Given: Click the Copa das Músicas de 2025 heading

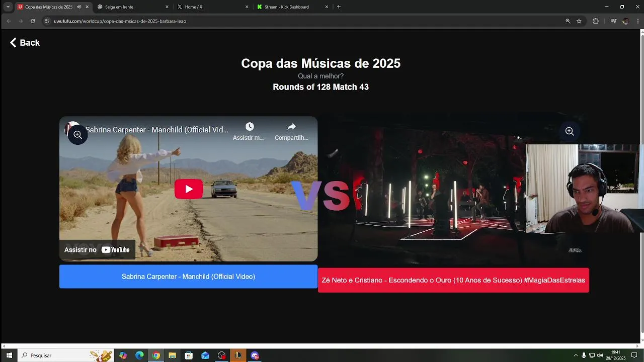Looking at the screenshot, I should [x=320, y=63].
